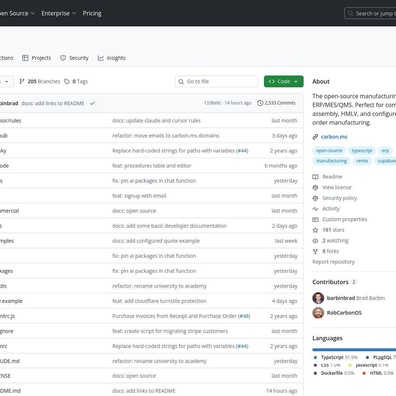Open the green Code dropdown
Screen dimensions: 396x396
(284, 81)
